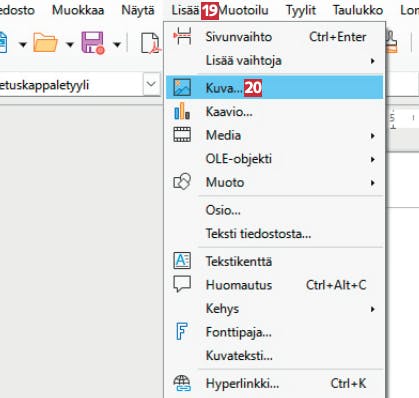
Task: Open the open-folder dropdown arrow
Action: coord(70,44)
